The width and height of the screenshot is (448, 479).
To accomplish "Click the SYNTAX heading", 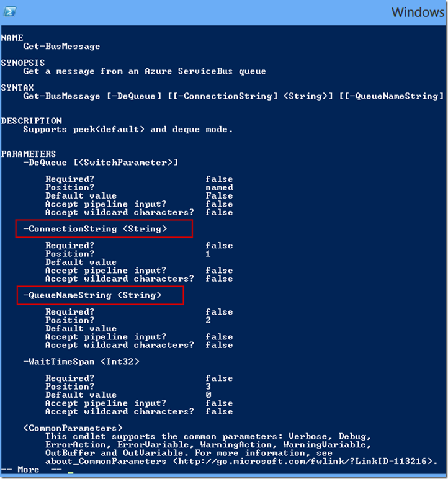I will coord(17,87).
